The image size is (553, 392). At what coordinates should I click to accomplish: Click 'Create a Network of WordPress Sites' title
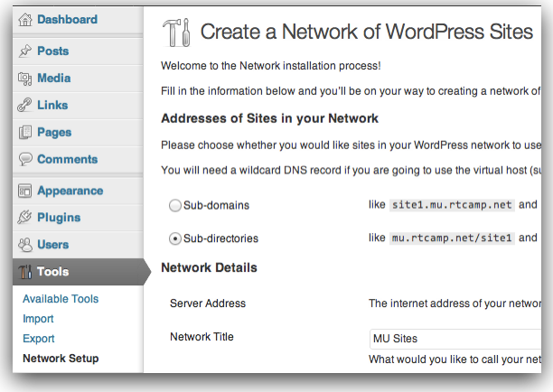click(367, 32)
